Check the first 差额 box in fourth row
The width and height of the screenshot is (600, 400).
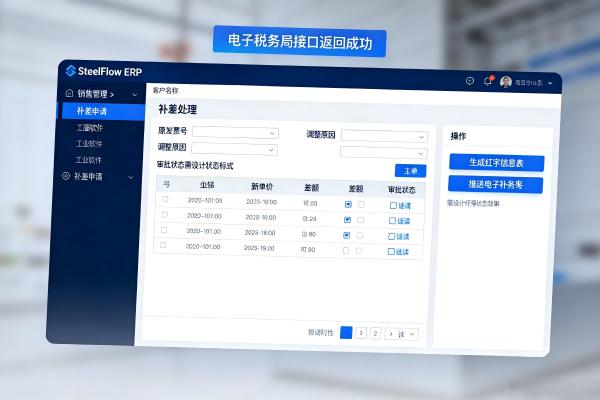click(346, 250)
